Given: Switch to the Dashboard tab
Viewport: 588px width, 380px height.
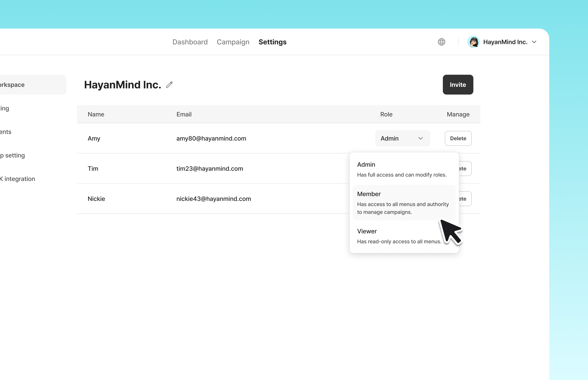Looking at the screenshot, I should pos(190,42).
